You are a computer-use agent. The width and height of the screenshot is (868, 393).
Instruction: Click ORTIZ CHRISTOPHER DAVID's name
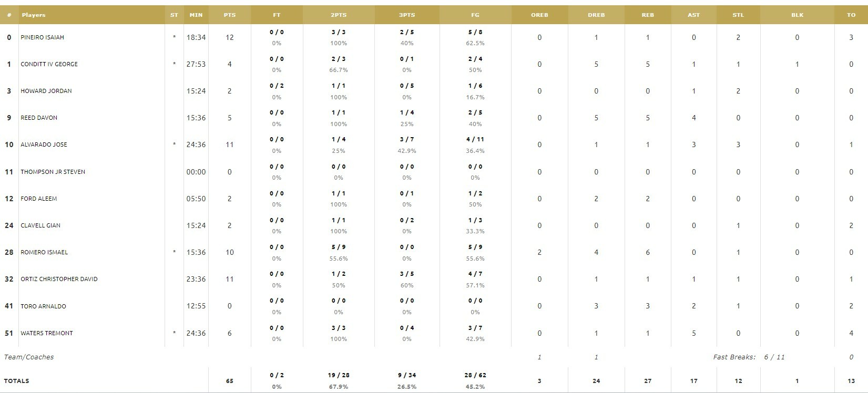tap(59, 279)
